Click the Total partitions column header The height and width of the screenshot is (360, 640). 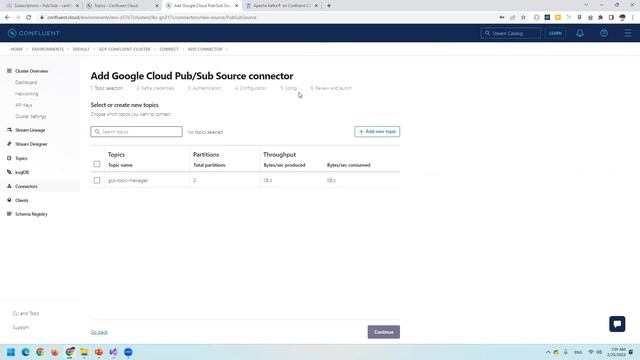coord(209,165)
